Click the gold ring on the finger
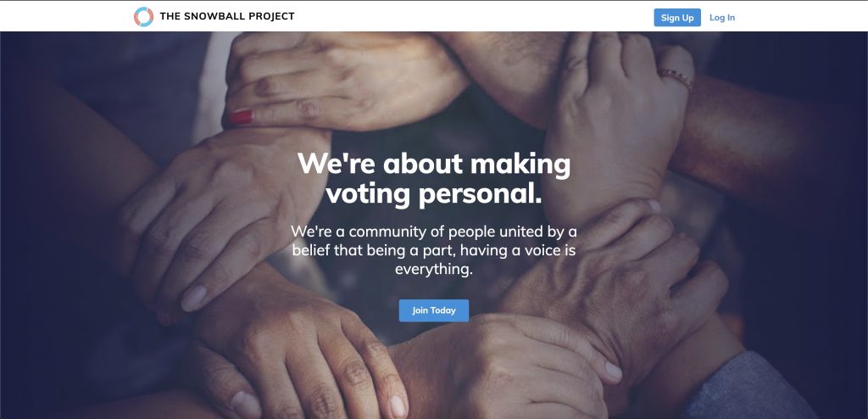 676,78
